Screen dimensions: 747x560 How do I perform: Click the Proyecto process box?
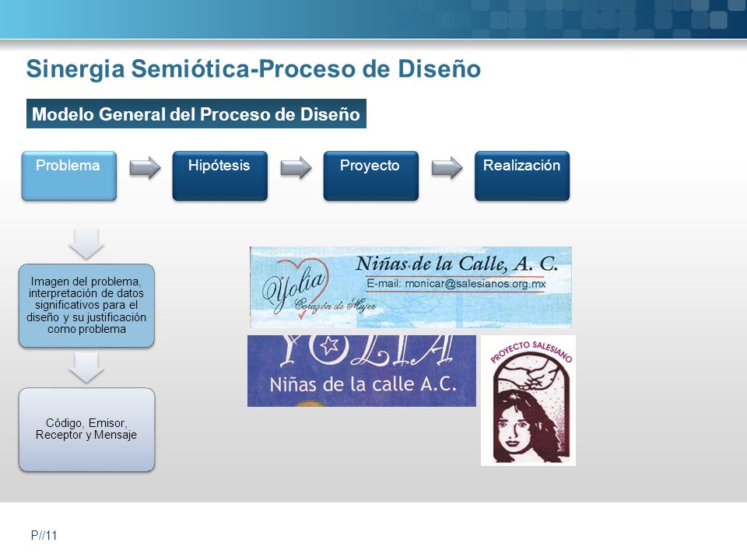pyautogui.click(x=371, y=176)
